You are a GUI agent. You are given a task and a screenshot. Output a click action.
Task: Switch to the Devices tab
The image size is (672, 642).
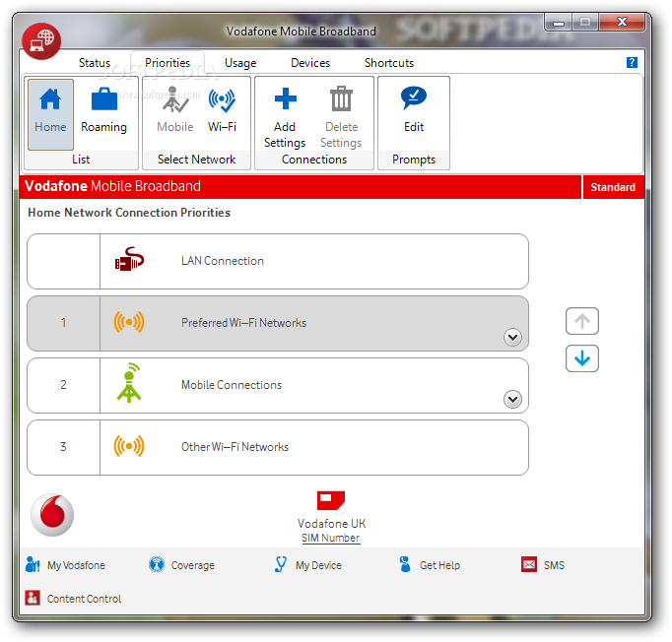310,63
